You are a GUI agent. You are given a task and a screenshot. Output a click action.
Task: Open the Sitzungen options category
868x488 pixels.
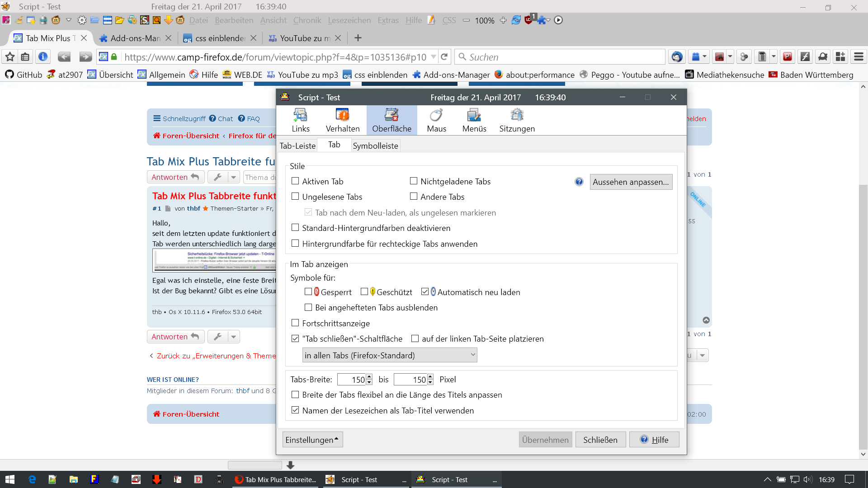[517, 120]
